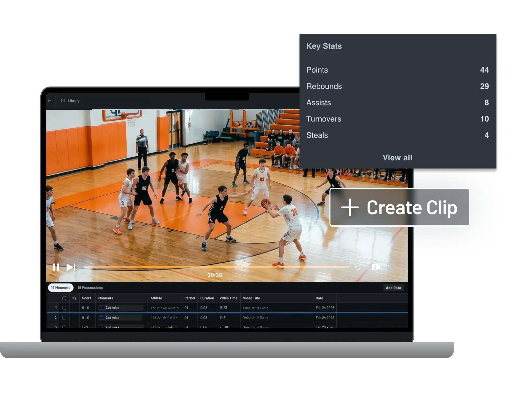Screen dimensions: 532x403
Task: Open the camera angle selector icon
Action: [x=376, y=267]
